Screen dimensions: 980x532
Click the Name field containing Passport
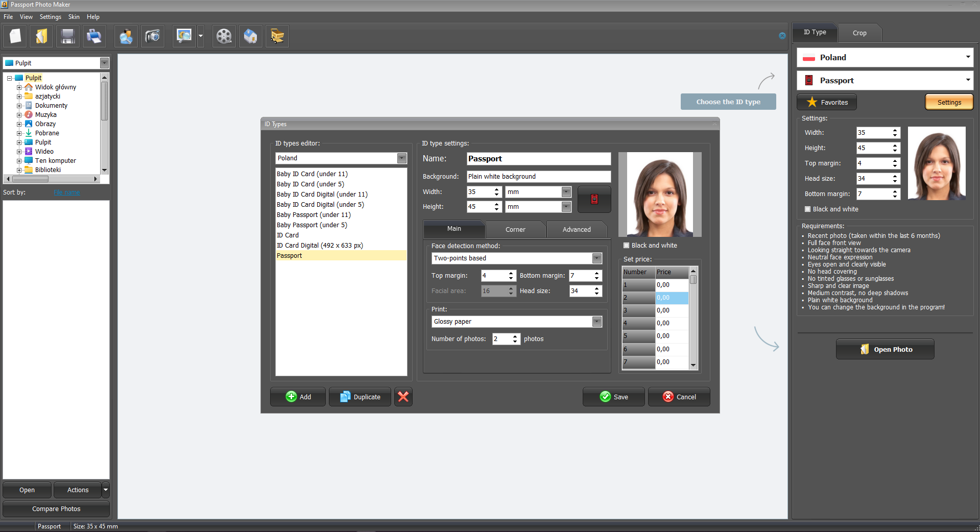pos(539,159)
